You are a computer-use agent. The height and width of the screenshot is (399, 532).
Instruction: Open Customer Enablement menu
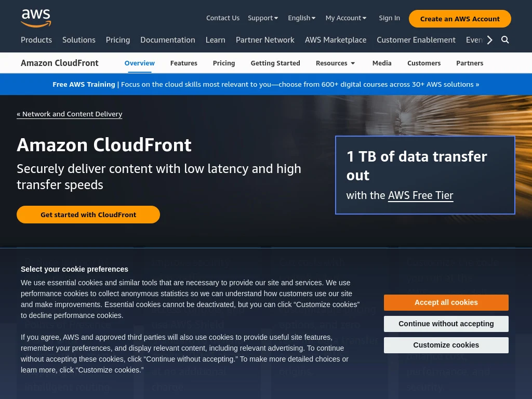pyautogui.click(x=416, y=40)
